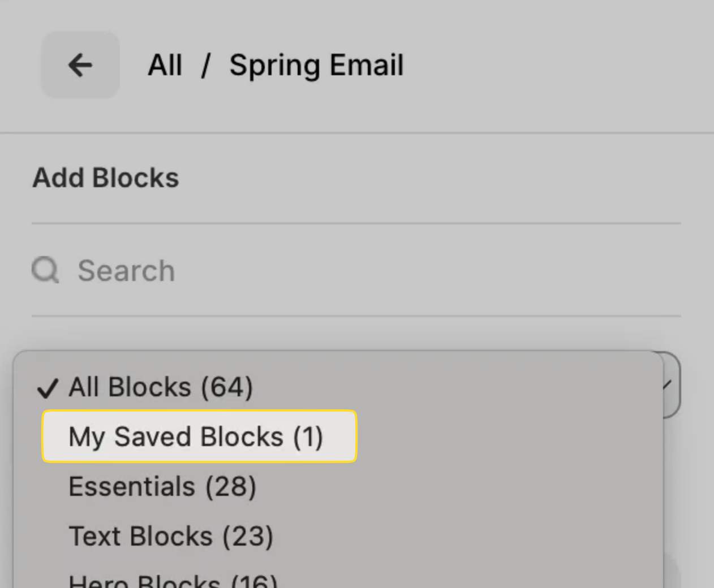This screenshot has width=714, height=588.
Task: Click the Search placeholder text
Action: tap(126, 270)
